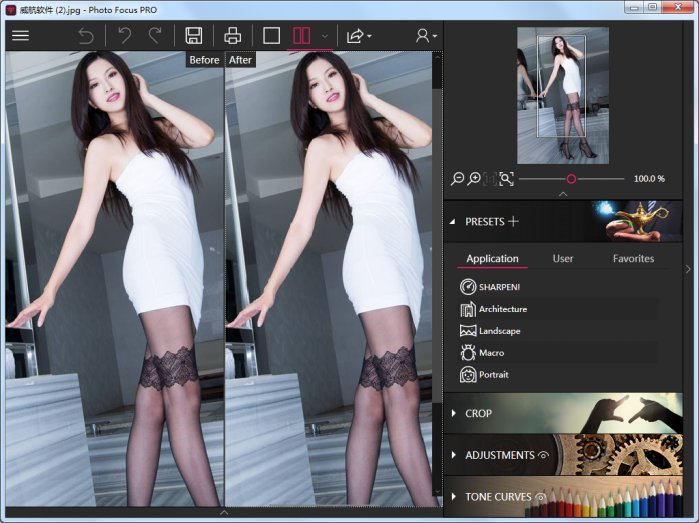Screen dimensions: 699x523
Task: Switch to the Application presets tab
Action: click(x=492, y=259)
